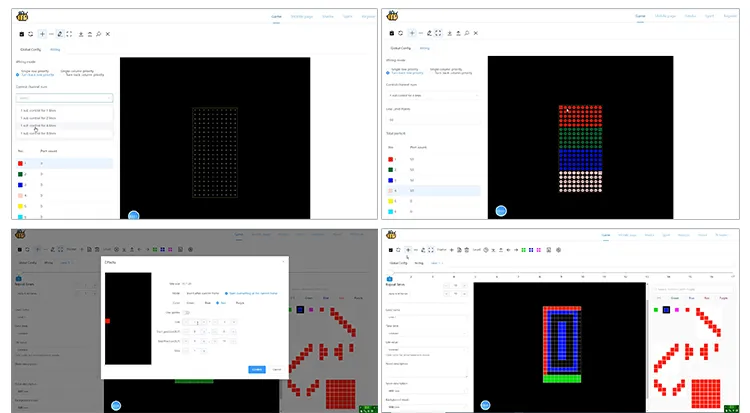750x413 pixels.
Task: Click the refresh icon above the colored LED rows canvas
Action: click(x=399, y=34)
